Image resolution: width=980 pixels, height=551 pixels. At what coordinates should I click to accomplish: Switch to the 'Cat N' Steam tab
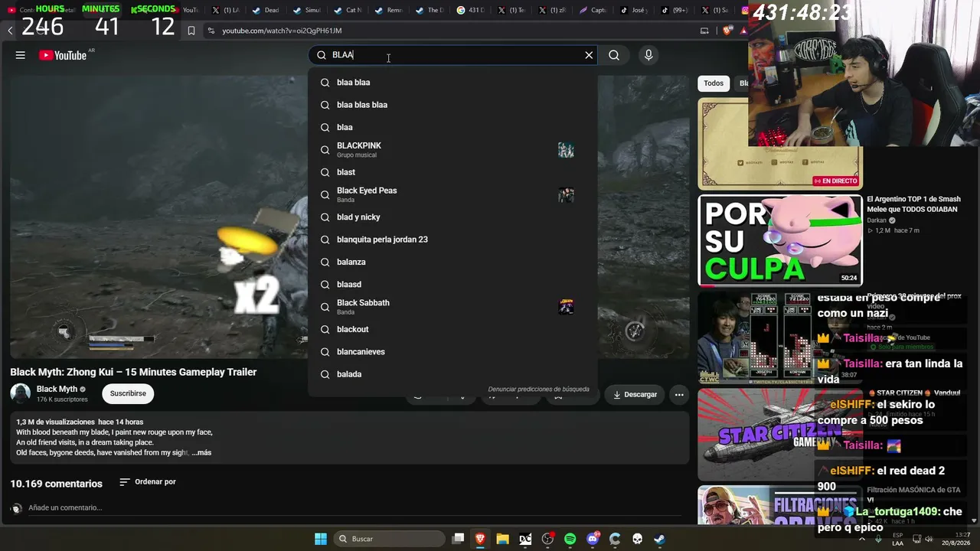pos(348,10)
